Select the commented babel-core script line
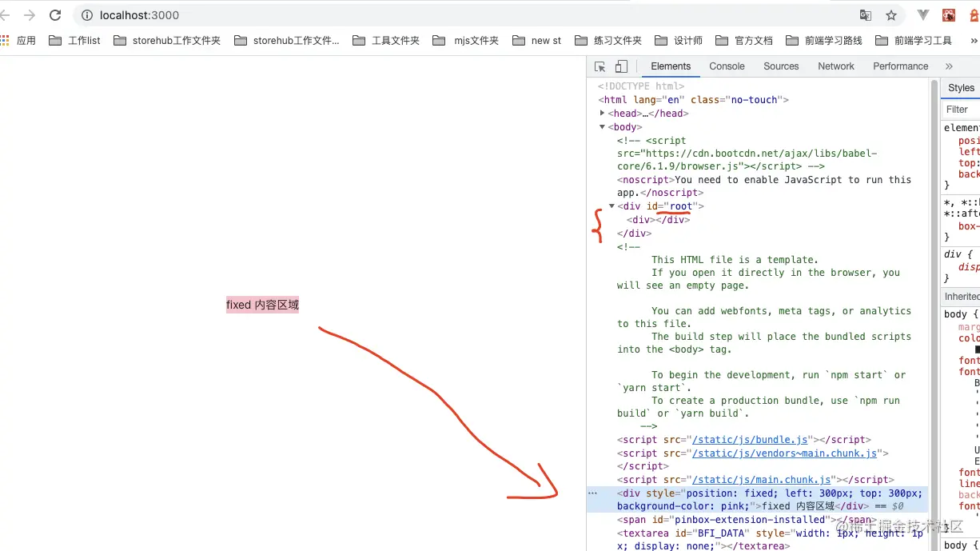The height and width of the screenshot is (551, 980). (747, 154)
